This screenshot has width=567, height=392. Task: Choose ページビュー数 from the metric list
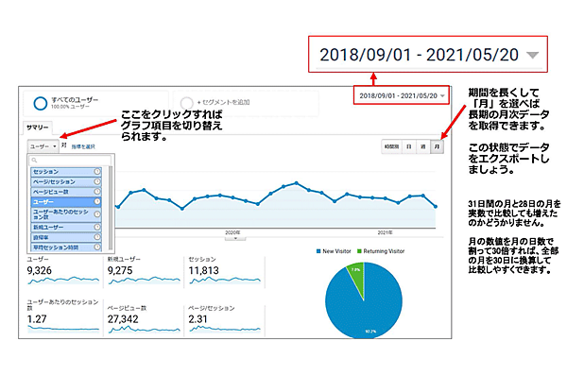tap(55, 192)
